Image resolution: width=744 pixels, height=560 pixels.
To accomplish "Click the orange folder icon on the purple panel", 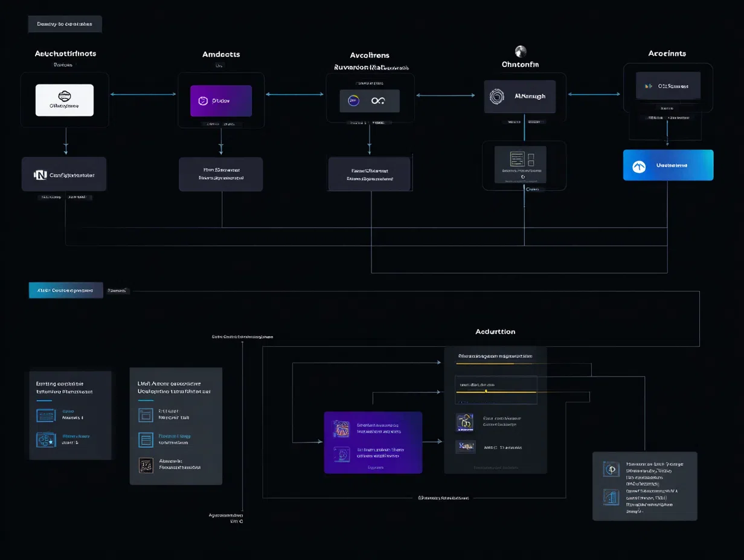I will [341, 429].
